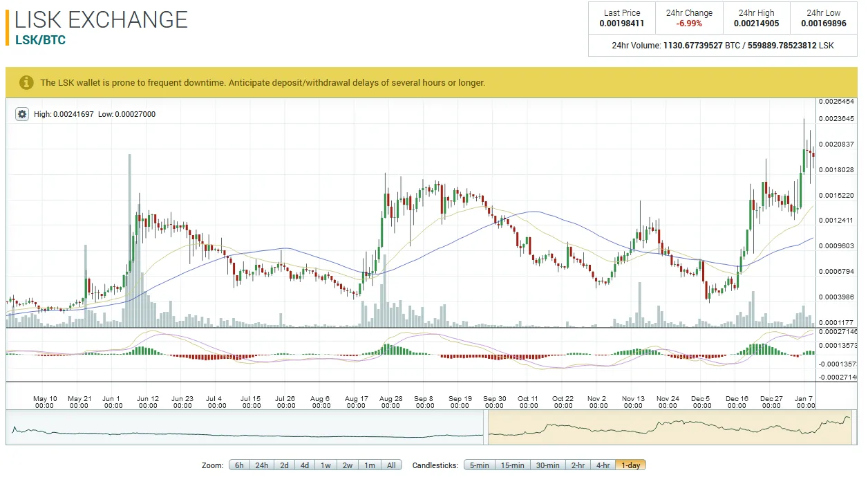Set zoom to 2d
Viewport: 868px width, 484px height.
coord(284,465)
